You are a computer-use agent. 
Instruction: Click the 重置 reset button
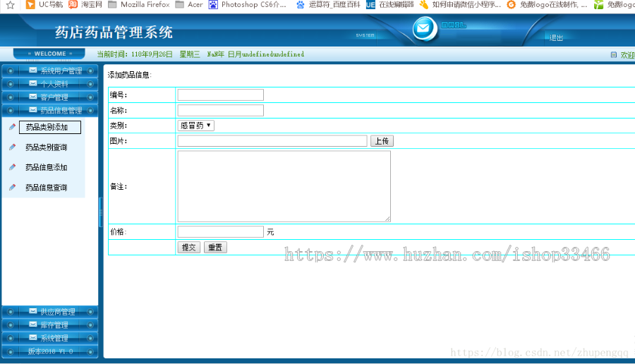215,248
